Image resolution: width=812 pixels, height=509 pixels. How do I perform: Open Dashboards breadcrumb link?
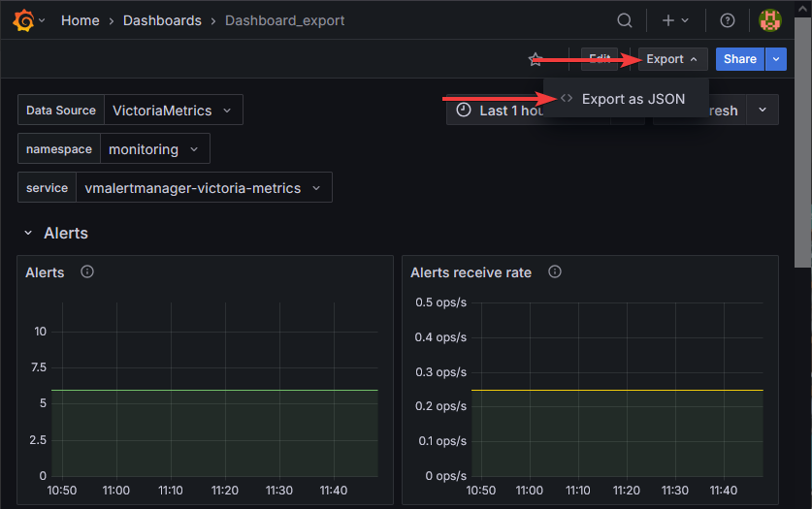(162, 20)
